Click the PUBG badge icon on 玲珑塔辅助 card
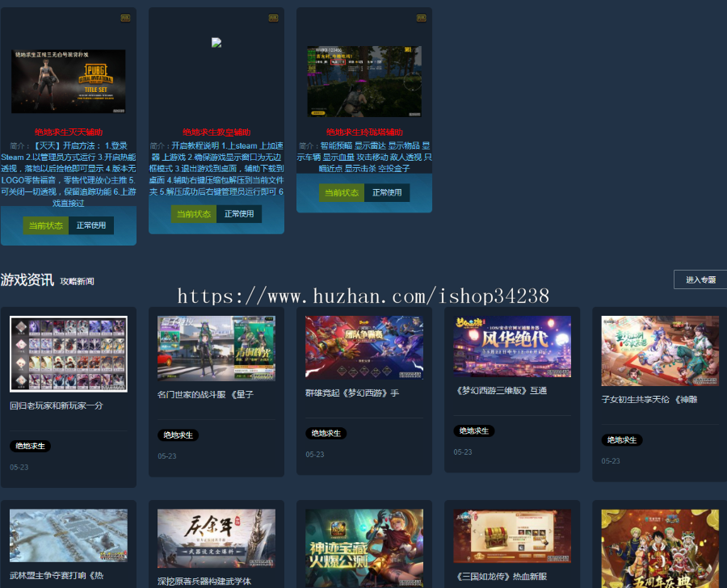 (422, 18)
